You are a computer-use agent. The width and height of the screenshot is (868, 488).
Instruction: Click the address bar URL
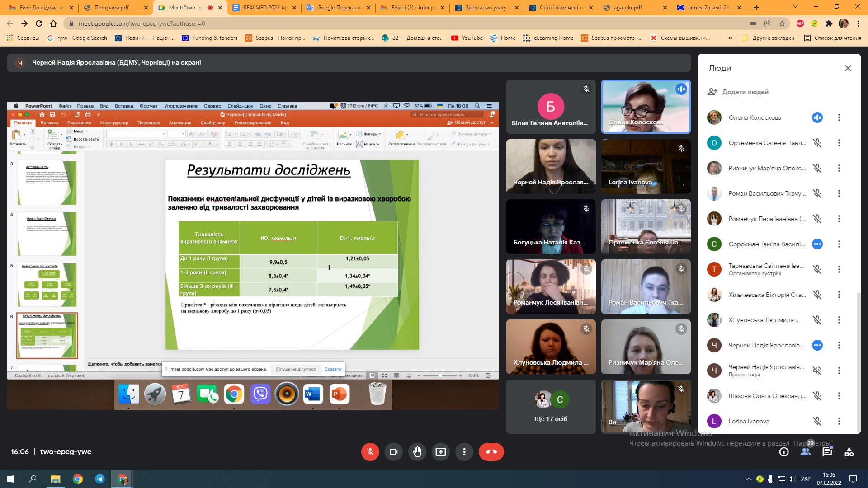click(142, 23)
